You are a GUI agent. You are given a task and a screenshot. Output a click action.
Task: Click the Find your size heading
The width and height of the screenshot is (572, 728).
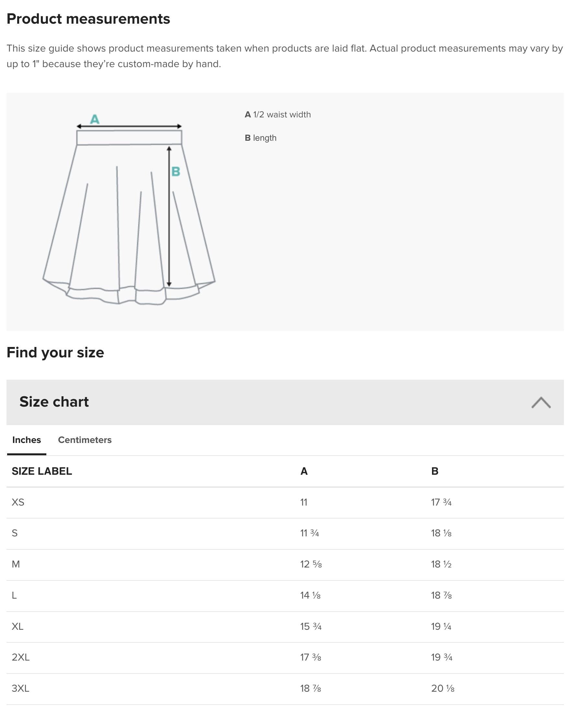pyautogui.click(x=56, y=352)
